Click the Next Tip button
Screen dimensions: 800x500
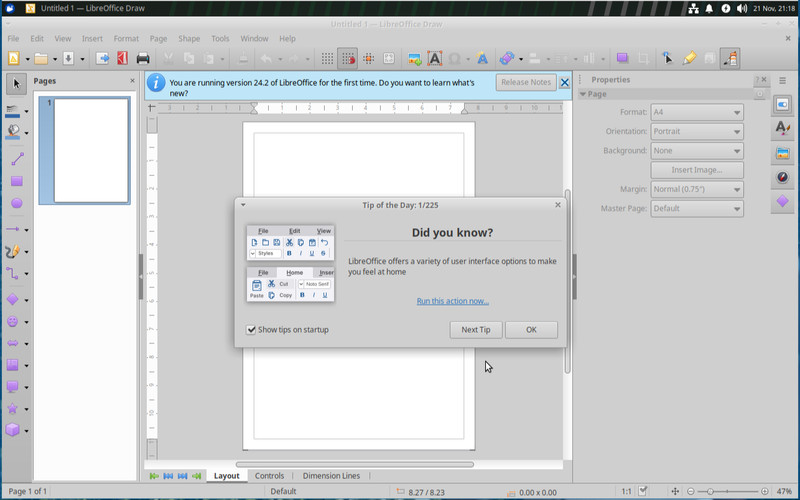476,330
